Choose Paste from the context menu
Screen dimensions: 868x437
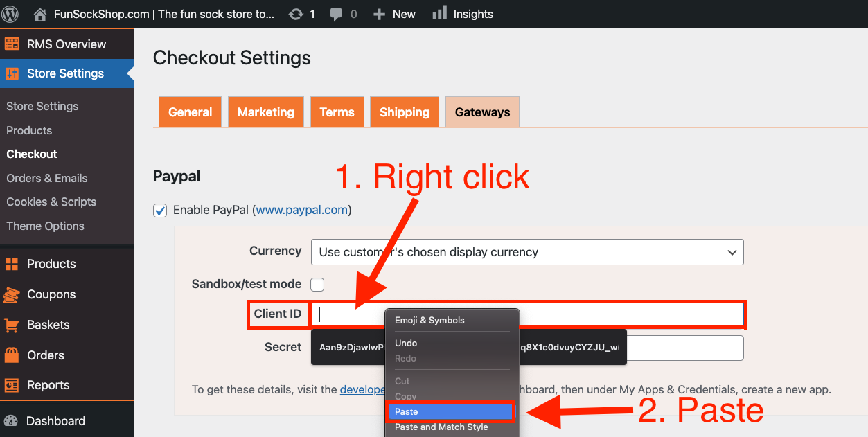[x=450, y=411]
